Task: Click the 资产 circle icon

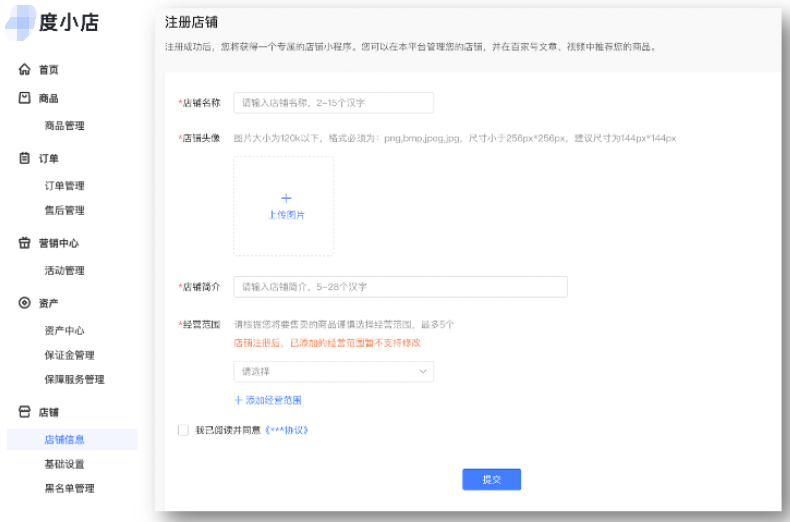Action: coord(25,303)
